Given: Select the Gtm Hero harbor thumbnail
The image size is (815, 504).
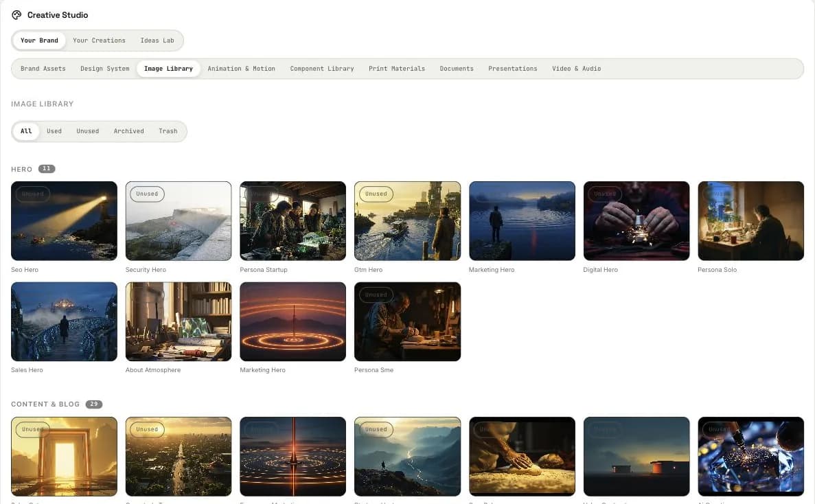Looking at the screenshot, I should tap(408, 221).
